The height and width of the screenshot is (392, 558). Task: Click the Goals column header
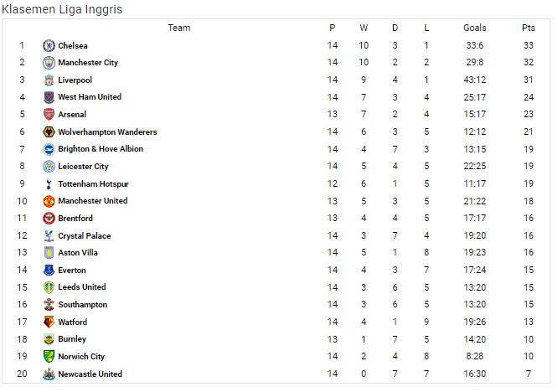pyautogui.click(x=475, y=28)
